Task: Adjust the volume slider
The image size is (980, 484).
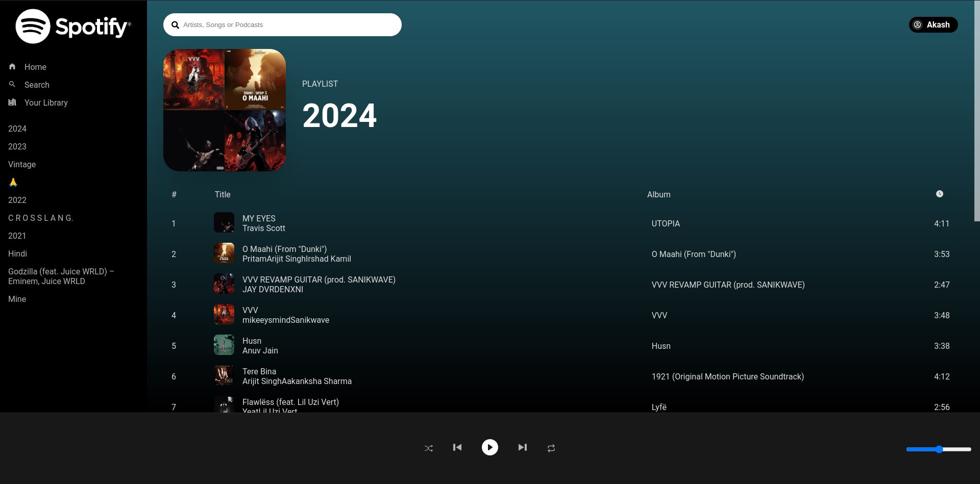Action: tap(939, 449)
